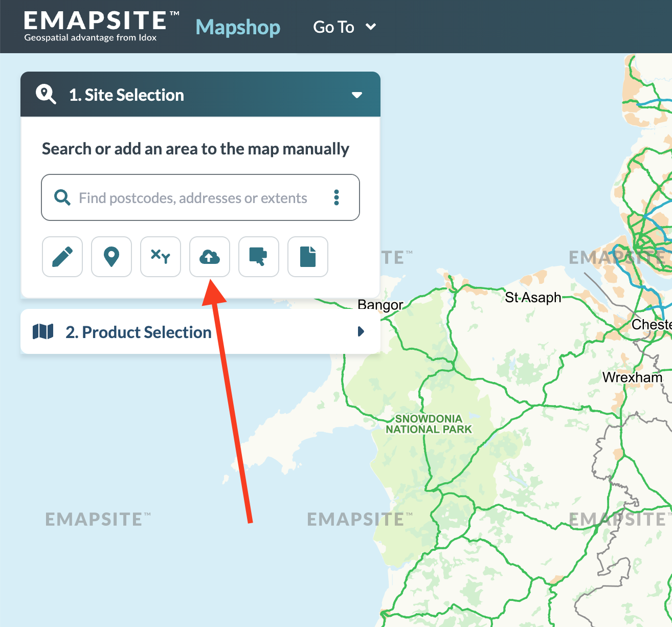The height and width of the screenshot is (627, 672).
Task: Click the cloud upload file icon
Action: click(210, 257)
